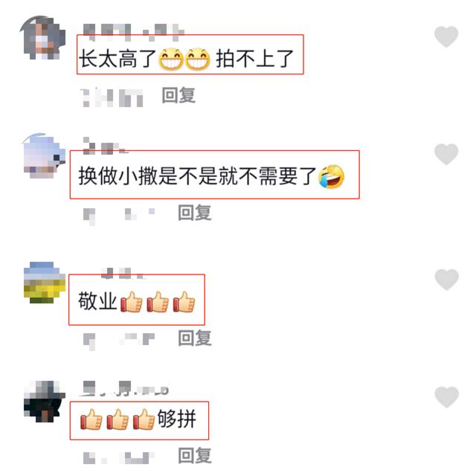Open avatar of the "够拼" commenter

45,401
